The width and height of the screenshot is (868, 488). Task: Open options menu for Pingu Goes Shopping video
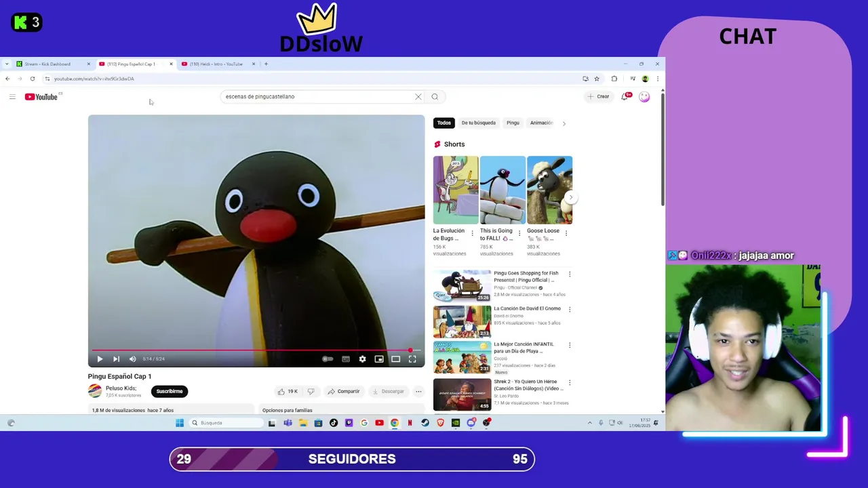pos(570,274)
